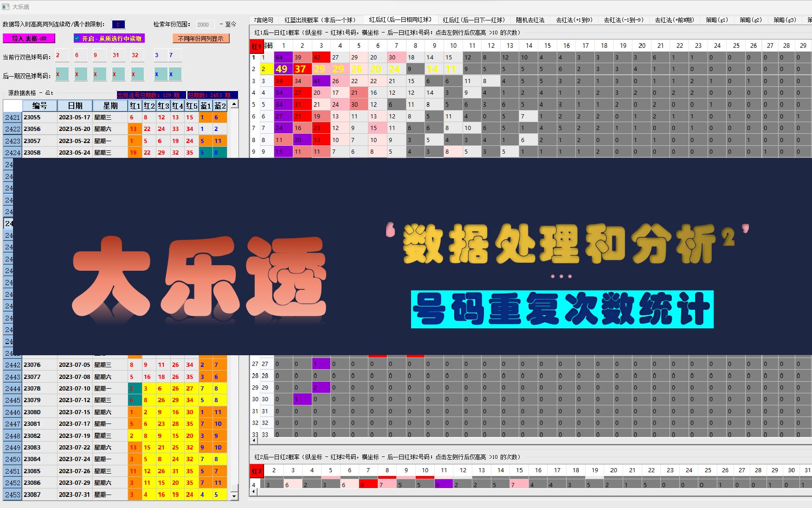The image size is (812, 508).
Task: Click the date cell 2023-07-31
Action: 75,495
